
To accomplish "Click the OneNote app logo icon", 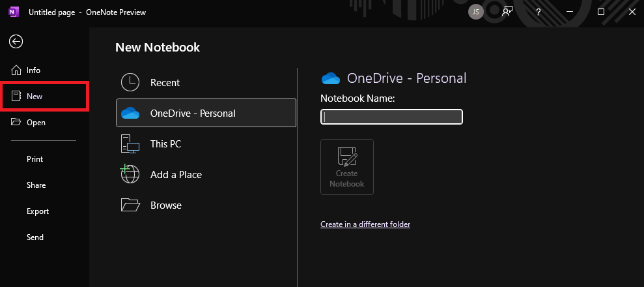I will (x=13, y=12).
